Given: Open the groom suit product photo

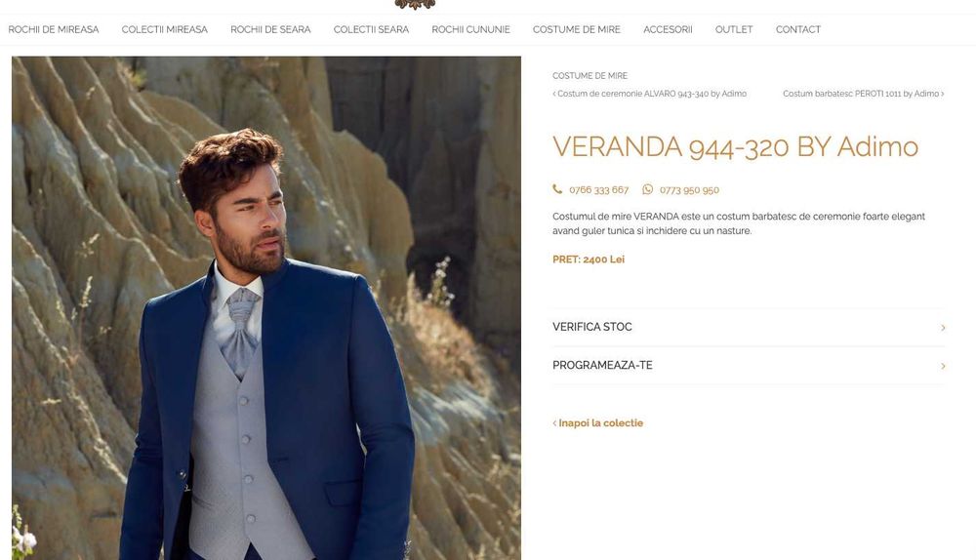Looking at the screenshot, I should [x=266, y=308].
